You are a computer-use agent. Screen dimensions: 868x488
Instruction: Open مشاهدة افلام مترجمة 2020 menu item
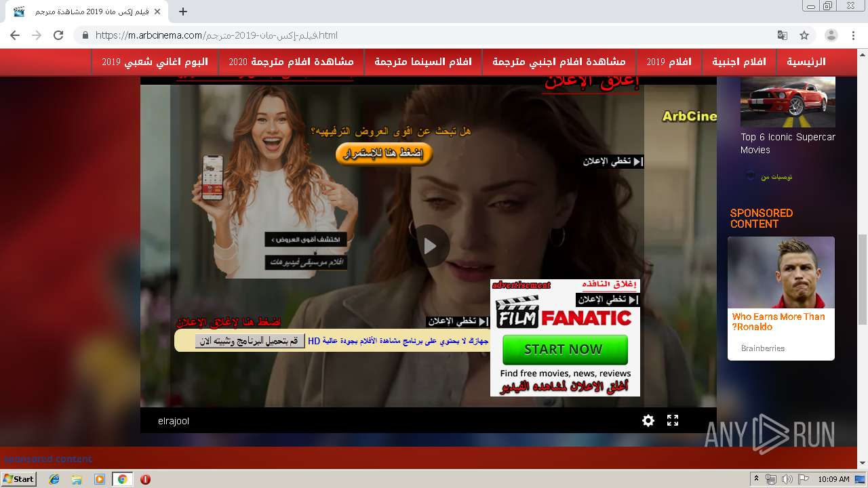[x=291, y=62]
